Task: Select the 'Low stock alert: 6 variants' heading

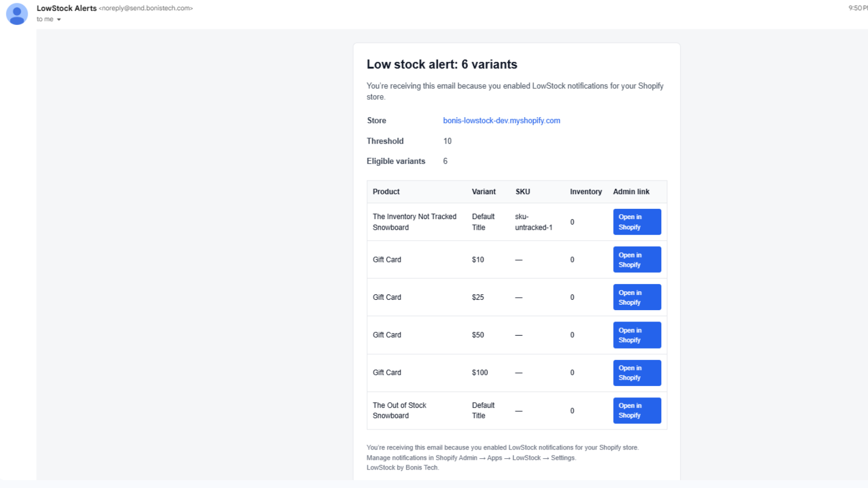Action: pos(442,64)
